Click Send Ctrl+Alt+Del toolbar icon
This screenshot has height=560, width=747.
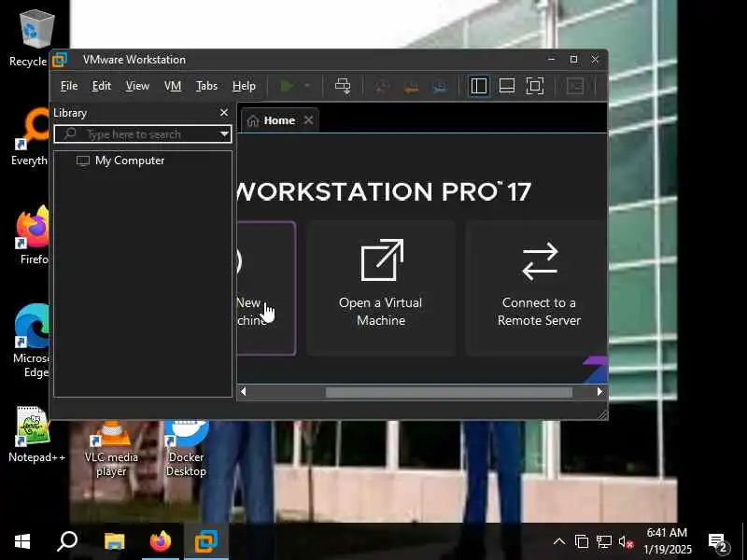point(343,86)
